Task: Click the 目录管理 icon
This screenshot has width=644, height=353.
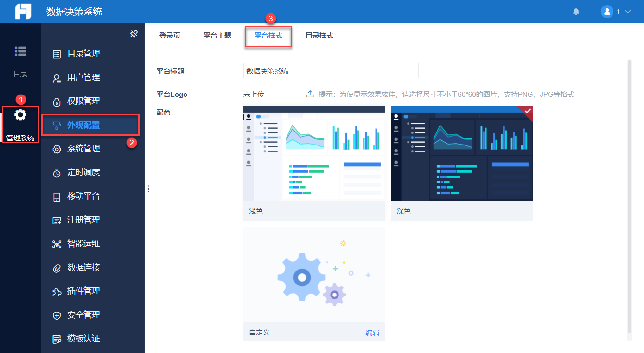Action: (57, 54)
